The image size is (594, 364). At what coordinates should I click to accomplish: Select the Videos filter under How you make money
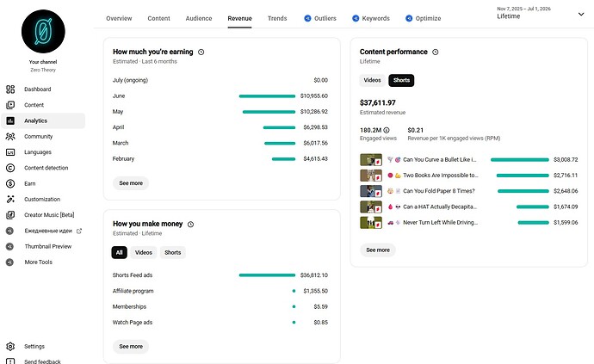point(144,253)
